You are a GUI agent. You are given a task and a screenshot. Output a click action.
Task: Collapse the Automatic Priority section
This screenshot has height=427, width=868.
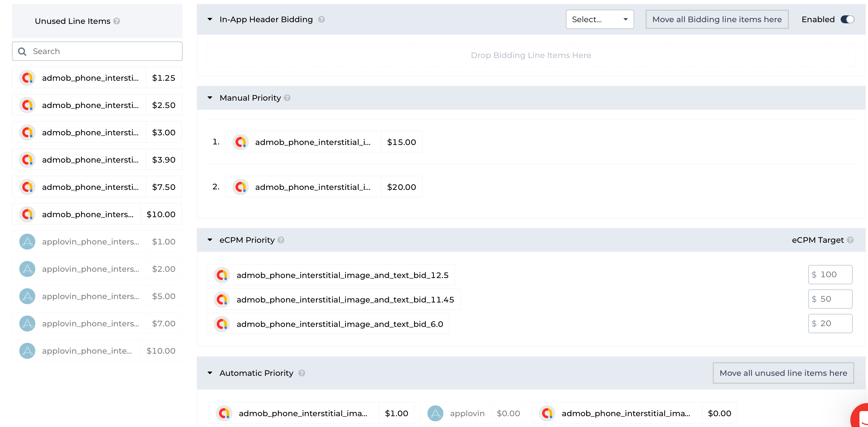[210, 373]
